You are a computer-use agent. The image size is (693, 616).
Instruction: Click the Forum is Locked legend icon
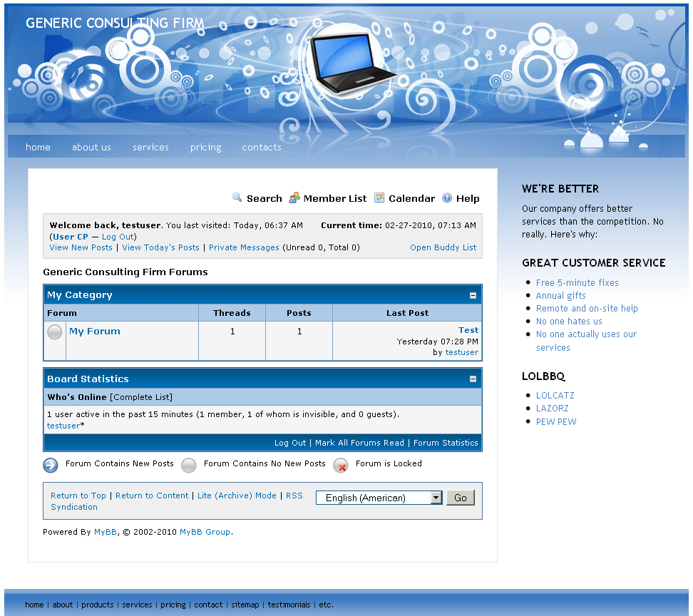(341, 466)
